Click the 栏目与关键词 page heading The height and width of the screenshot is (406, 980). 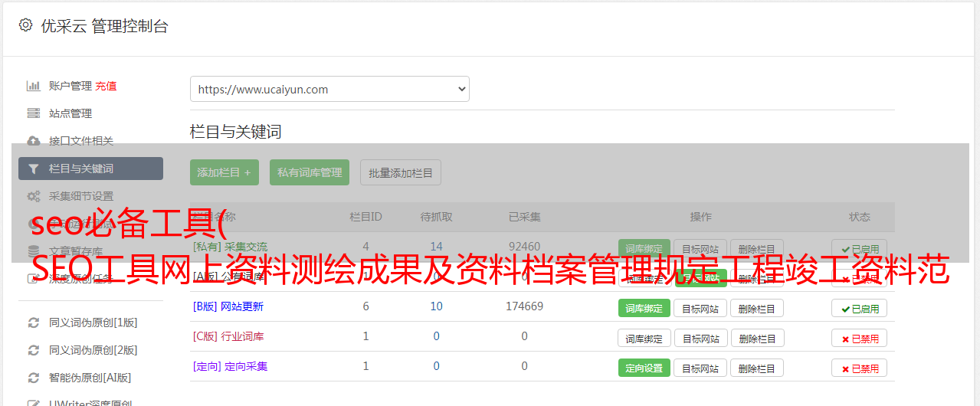(x=235, y=132)
